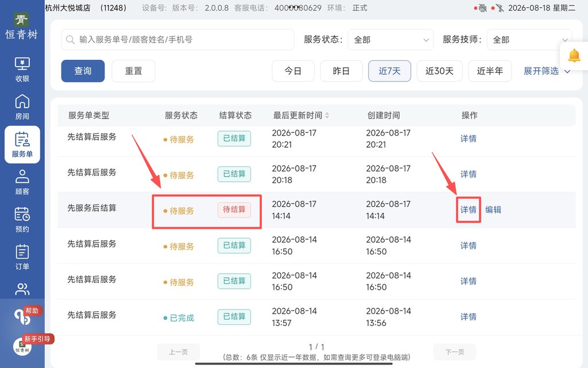The image size is (588, 368).
Task: Launch the 新手引导 beginner guide icon
Action: pos(23,346)
